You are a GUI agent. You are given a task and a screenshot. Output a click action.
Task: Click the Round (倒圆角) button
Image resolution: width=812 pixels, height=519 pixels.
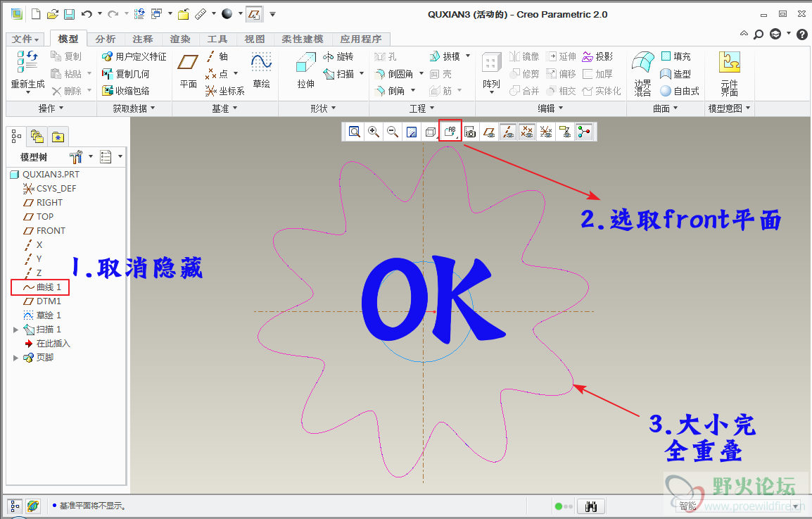(x=394, y=74)
